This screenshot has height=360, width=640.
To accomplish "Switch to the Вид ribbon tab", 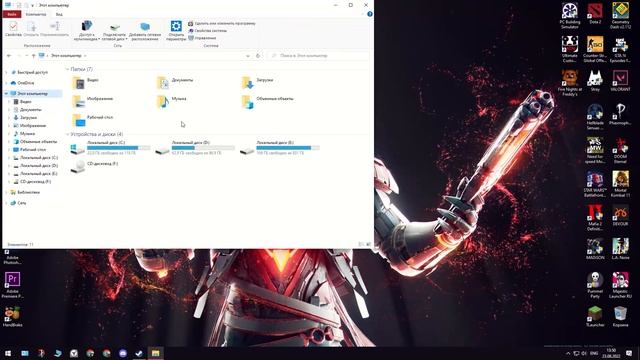I will coord(59,14).
